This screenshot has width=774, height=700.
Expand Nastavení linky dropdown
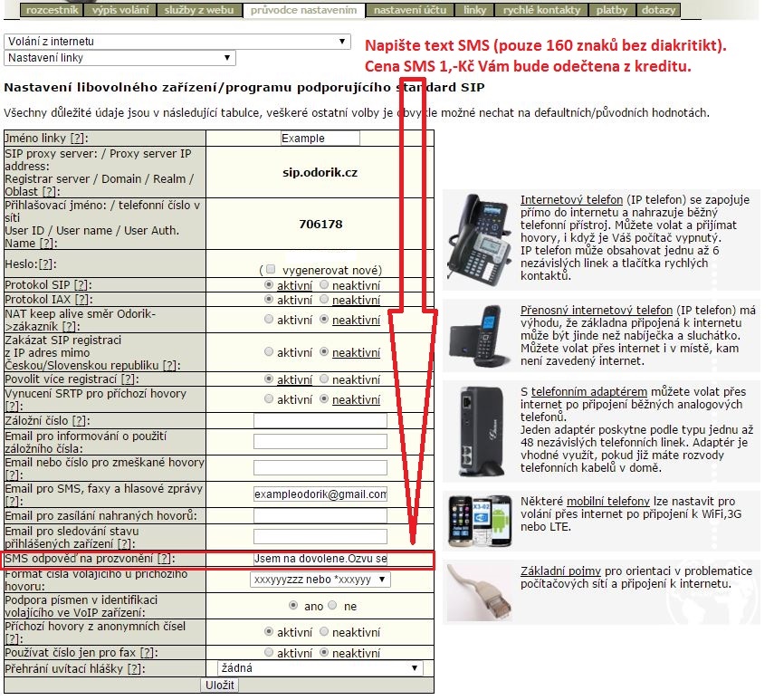click(119, 58)
